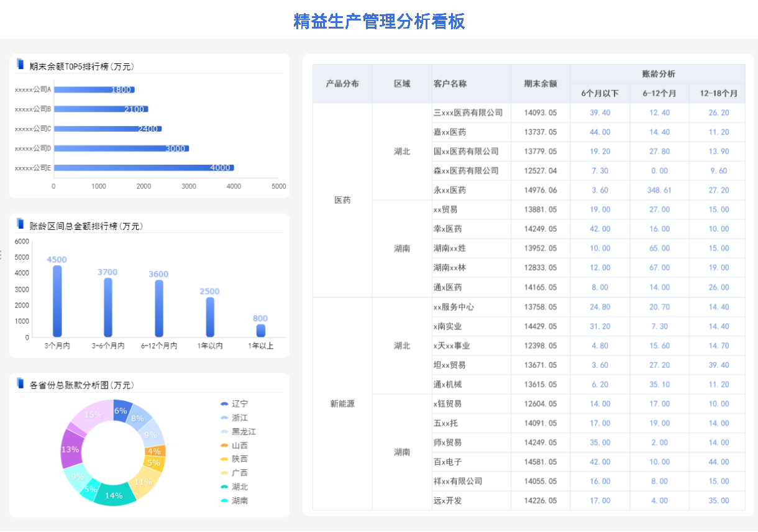Click the blue icon beside 账龄区间总金额排行榜 title
This screenshot has height=532, width=758.
tap(21, 224)
